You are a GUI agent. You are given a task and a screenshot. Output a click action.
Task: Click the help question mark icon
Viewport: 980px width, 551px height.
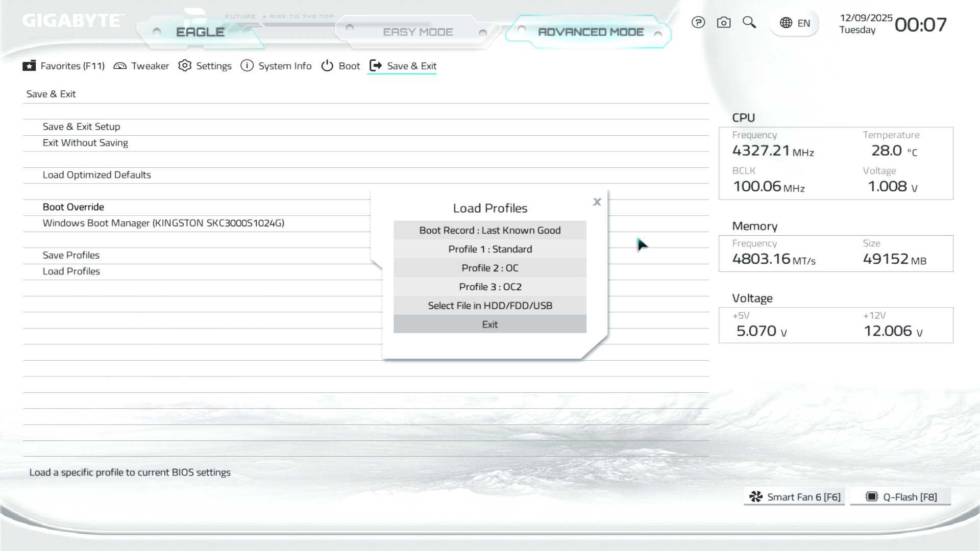coord(698,22)
